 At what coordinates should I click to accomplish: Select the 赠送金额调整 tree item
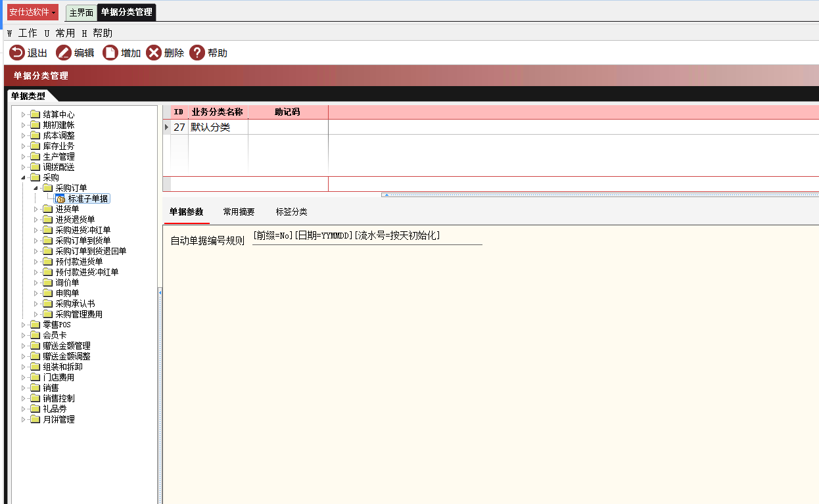(66, 356)
